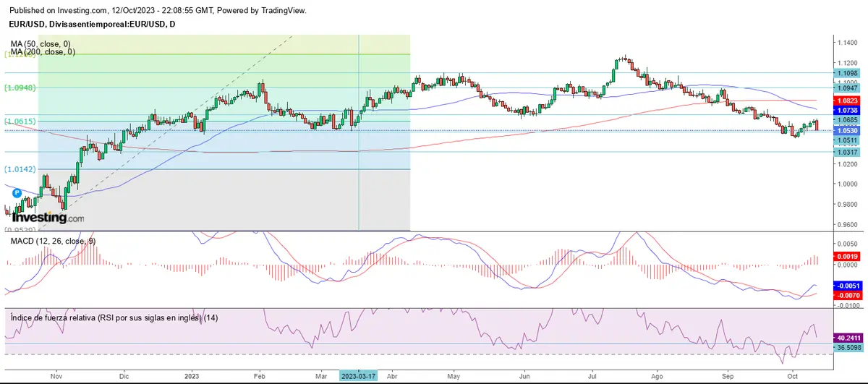This screenshot has height=384, width=868.
Task: Select the MACD (12, 26, close, 9) label
Action: [x=51, y=240]
